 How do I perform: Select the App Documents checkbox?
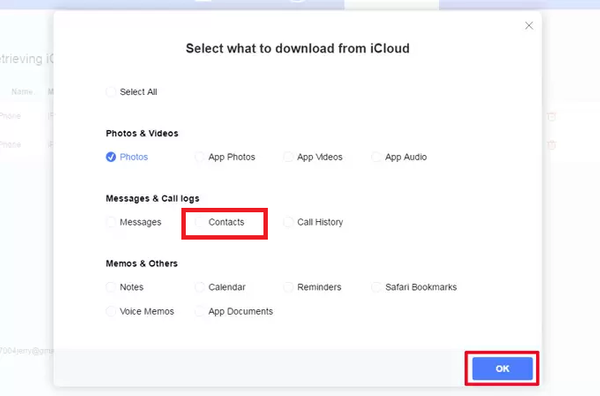coord(199,311)
